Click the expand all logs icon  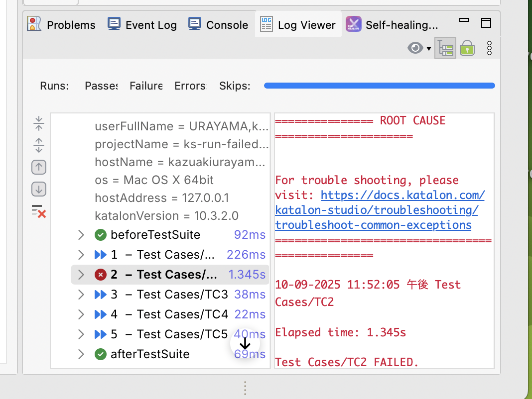(x=39, y=145)
